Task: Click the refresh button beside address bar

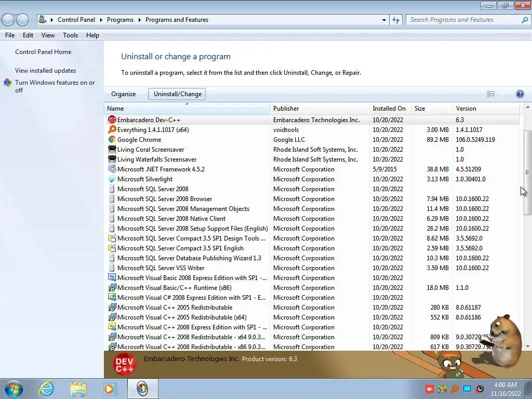Action: (x=395, y=20)
